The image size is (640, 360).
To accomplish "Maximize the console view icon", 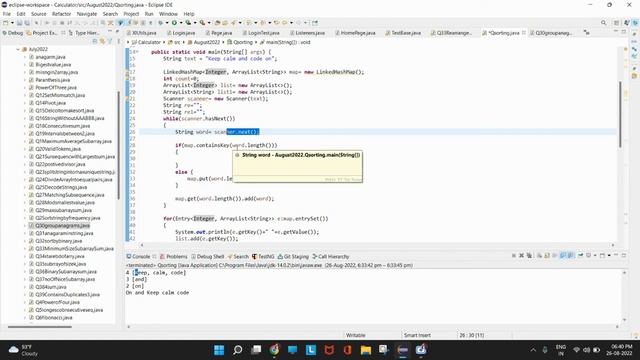I will (x=624, y=256).
